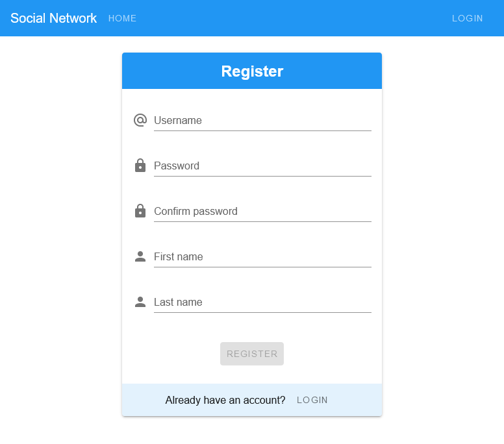Open LOGIN in the top navigation bar
The width and height of the screenshot is (504, 444).
468,18
